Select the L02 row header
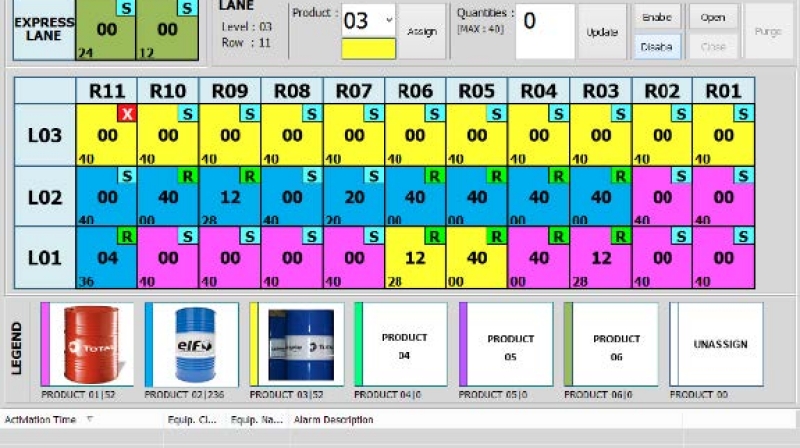The width and height of the screenshot is (800, 448). tap(44, 197)
